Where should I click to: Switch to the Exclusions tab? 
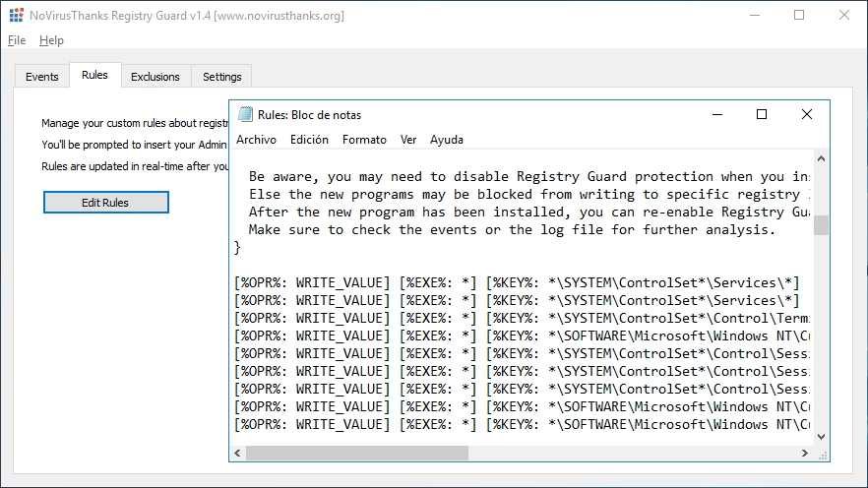(155, 77)
